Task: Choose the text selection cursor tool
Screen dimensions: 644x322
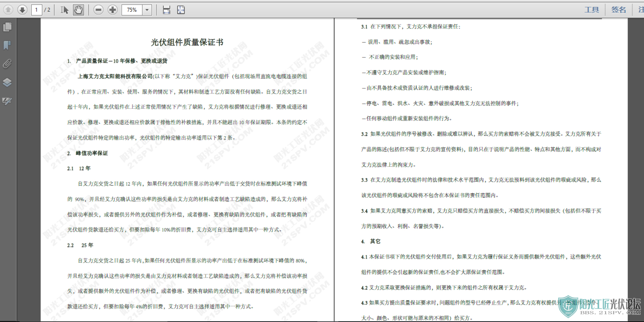Action: 64,10
